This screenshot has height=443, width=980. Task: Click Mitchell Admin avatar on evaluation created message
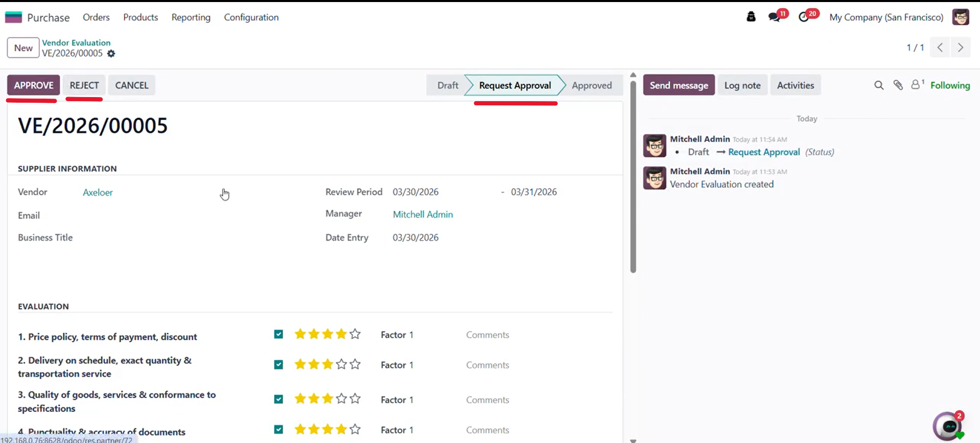point(655,178)
